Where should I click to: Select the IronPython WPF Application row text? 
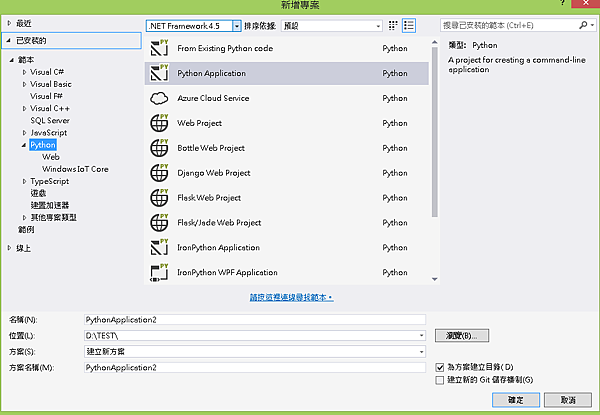click(x=227, y=272)
